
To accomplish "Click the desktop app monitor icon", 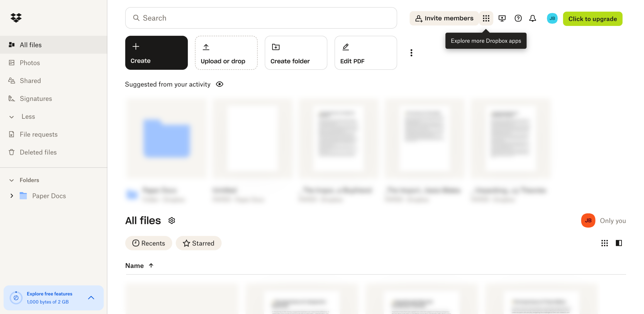I will (502, 18).
